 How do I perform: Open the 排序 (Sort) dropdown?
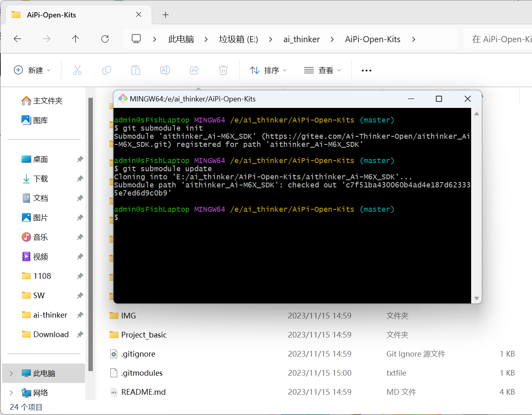(x=268, y=70)
